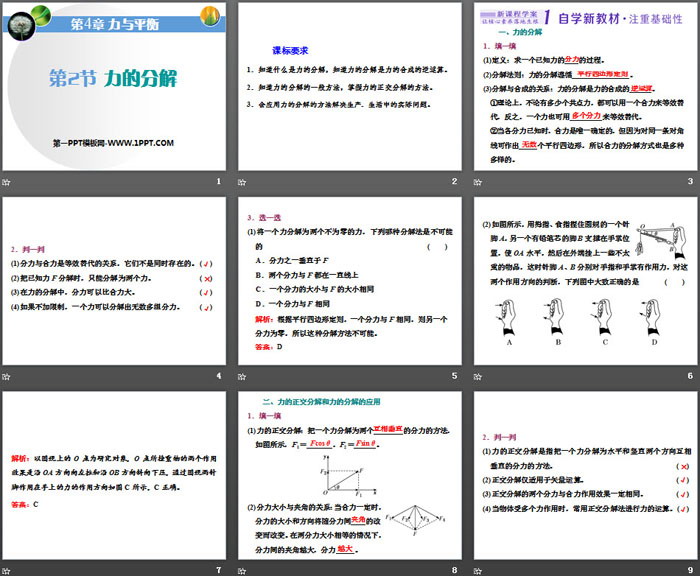Viewport: 700px width, 576px height.
Task: Select slide 2 with 课标要求
Action: [x=350, y=87]
